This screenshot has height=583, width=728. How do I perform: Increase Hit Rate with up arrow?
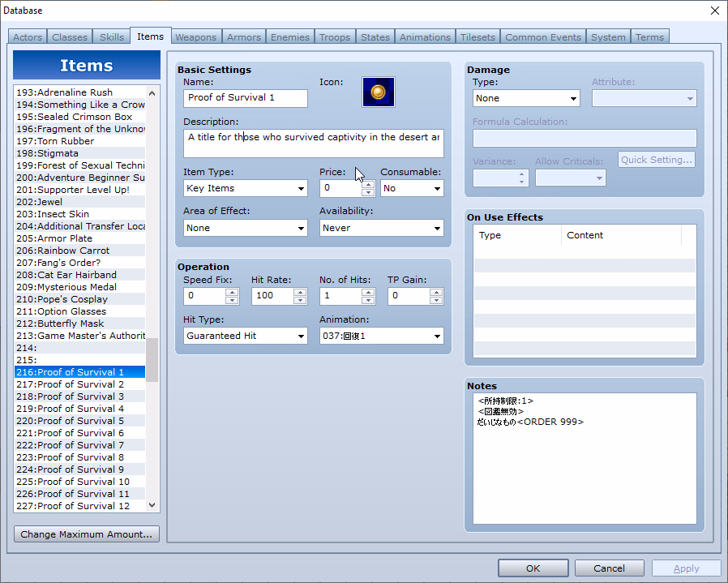tap(300, 292)
